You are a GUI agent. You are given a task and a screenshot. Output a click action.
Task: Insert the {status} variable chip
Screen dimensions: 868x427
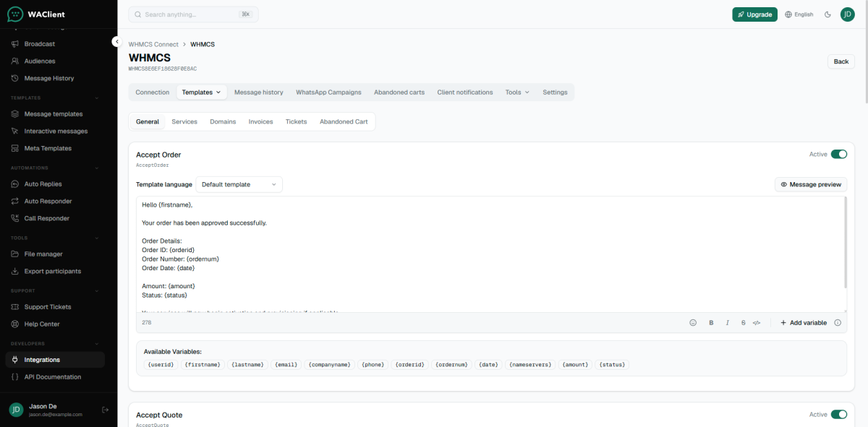point(613,365)
